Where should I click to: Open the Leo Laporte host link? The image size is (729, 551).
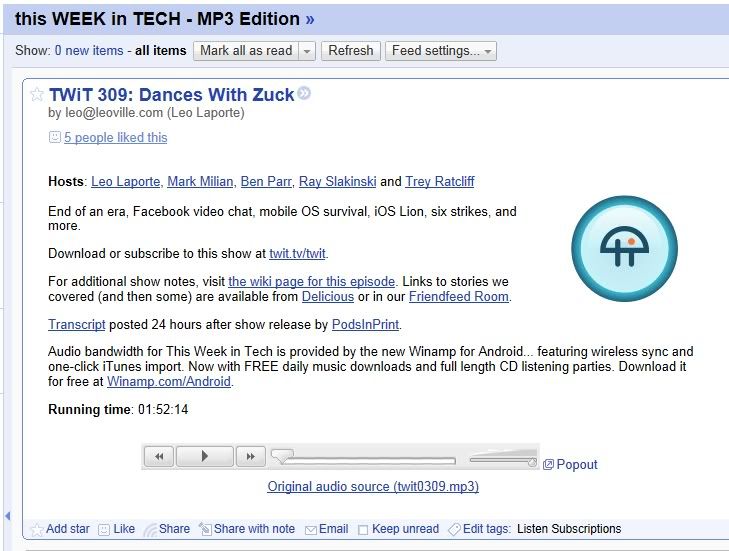tap(126, 181)
